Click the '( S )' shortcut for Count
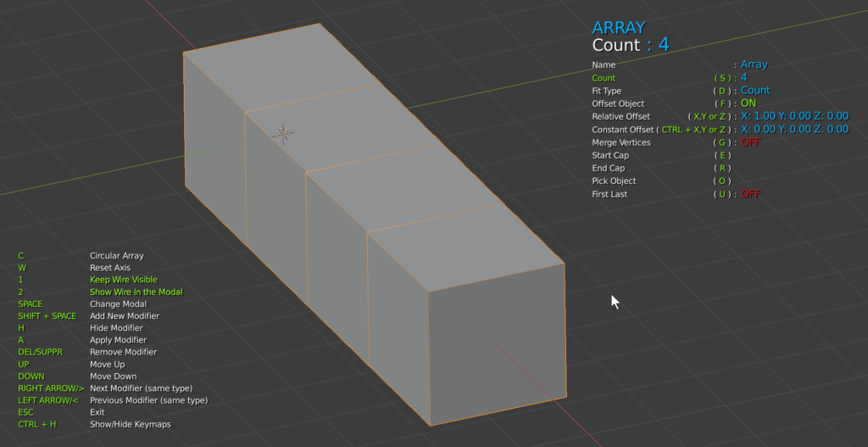Viewport: 868px width, 447px height. point(722,78)
